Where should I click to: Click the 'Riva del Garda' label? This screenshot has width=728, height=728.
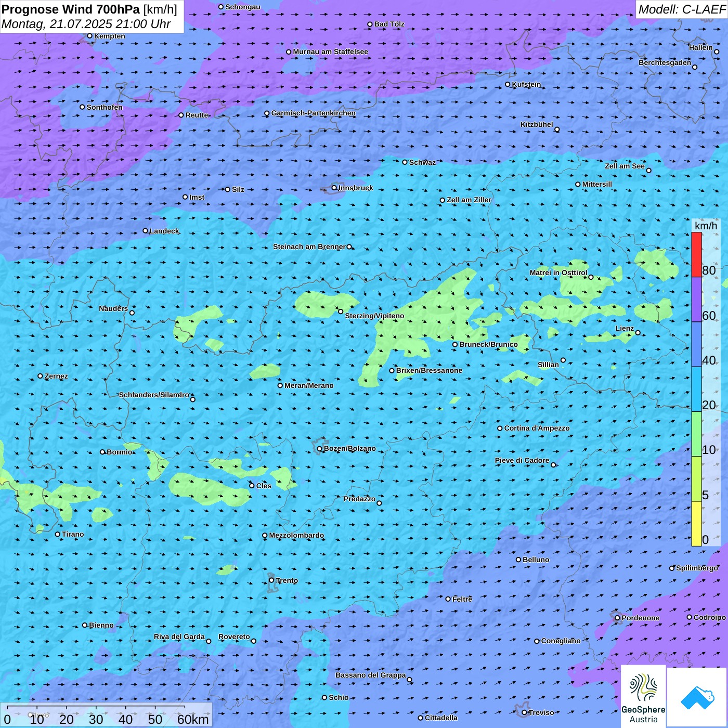coord(179,636)
